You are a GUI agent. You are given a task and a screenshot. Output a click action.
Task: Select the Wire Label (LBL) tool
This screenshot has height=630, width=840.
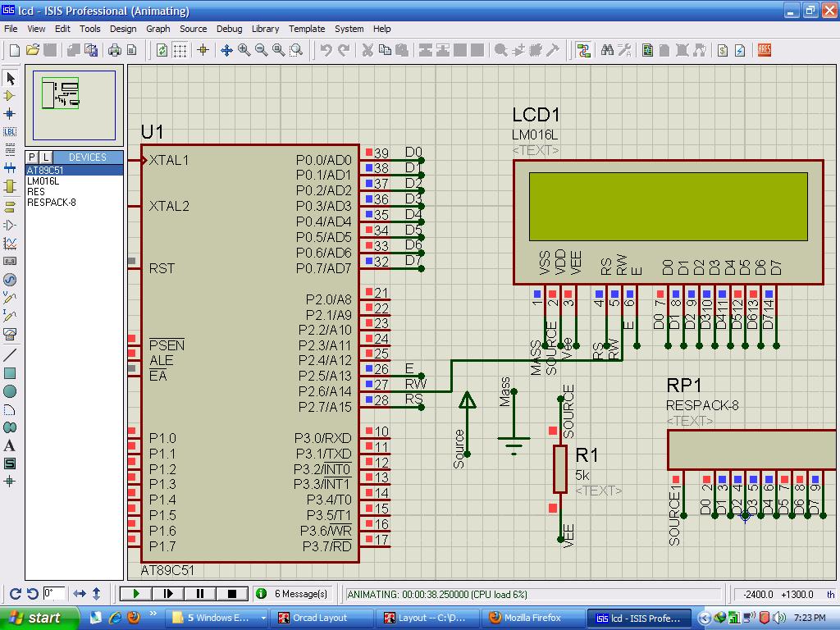pyautogui.click(x=10, y=131)
